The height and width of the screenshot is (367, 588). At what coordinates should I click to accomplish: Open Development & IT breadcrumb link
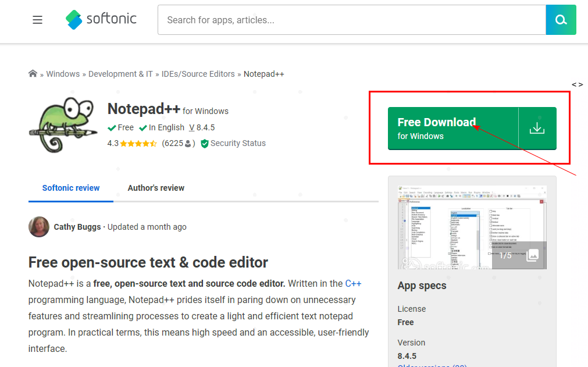coord(120,74)
